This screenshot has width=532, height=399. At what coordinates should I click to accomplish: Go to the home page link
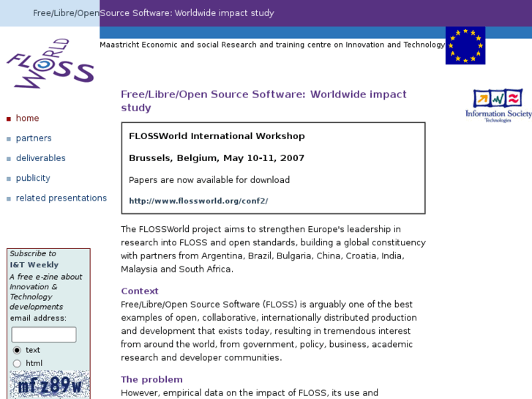tap(28, 118)
